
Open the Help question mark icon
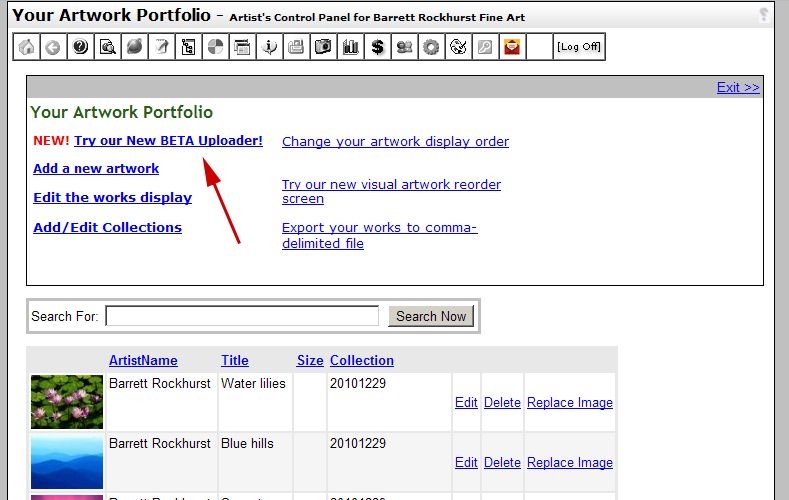pyautogui.click(x=81, y=47)
